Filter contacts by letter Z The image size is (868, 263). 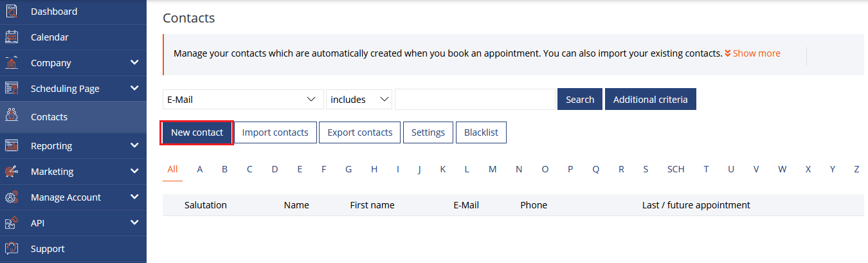click(x=856, y=169)
